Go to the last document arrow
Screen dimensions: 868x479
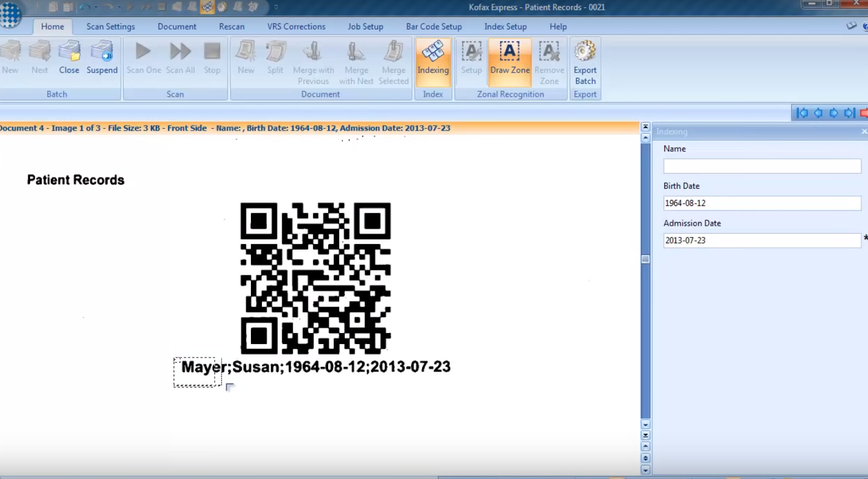point(850,113)
